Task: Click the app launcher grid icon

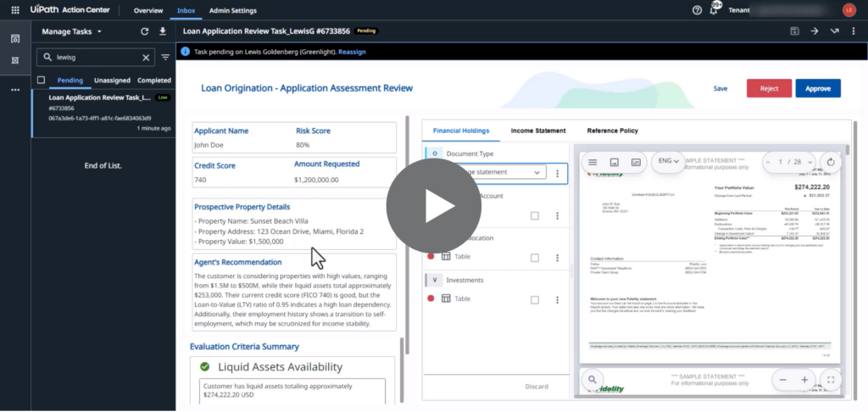Action: coord(14,10)
